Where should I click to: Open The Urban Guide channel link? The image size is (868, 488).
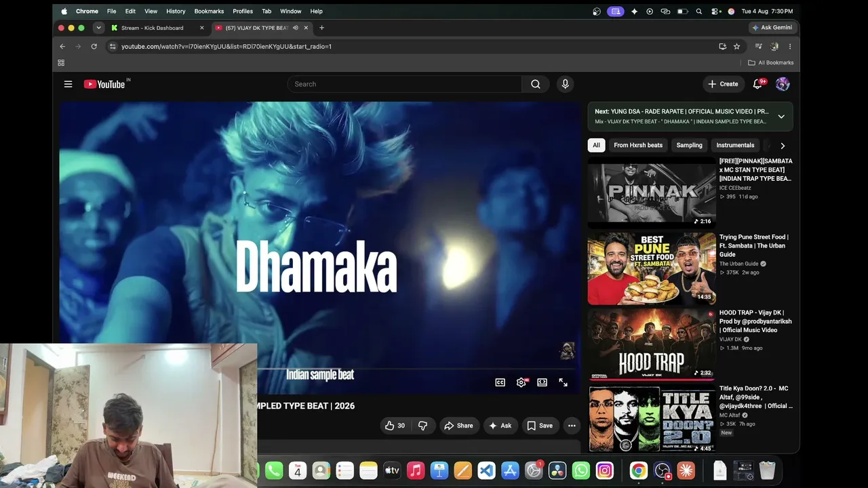pyautogui.click(x=738, y=264)
